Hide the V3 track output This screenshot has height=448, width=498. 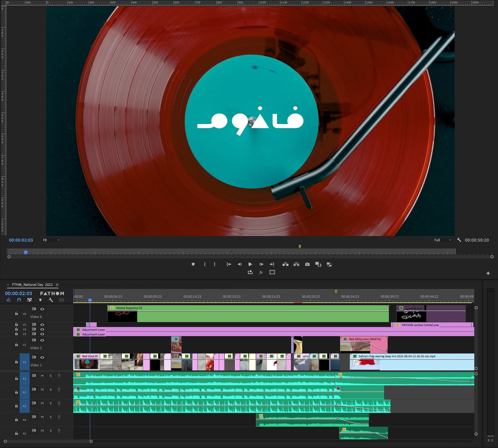point(42,334)
